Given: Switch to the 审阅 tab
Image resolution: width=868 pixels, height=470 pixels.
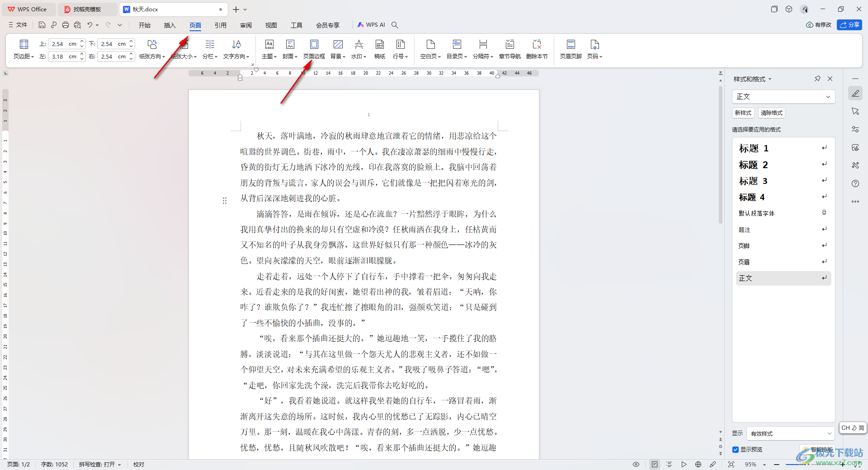Looking at the screenshot, I should pyautogui.click(x=246, y=25).
